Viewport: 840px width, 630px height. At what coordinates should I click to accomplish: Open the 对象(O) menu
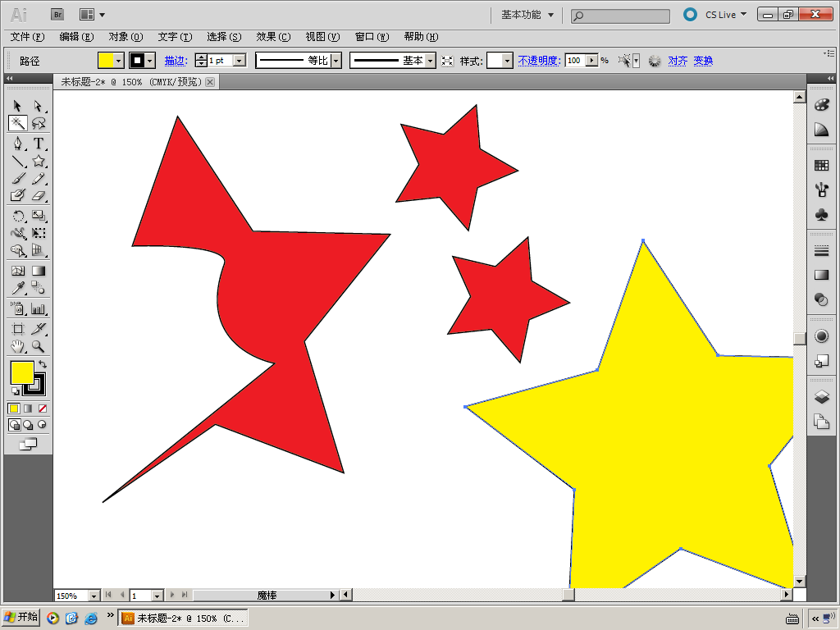coord(126,37)
